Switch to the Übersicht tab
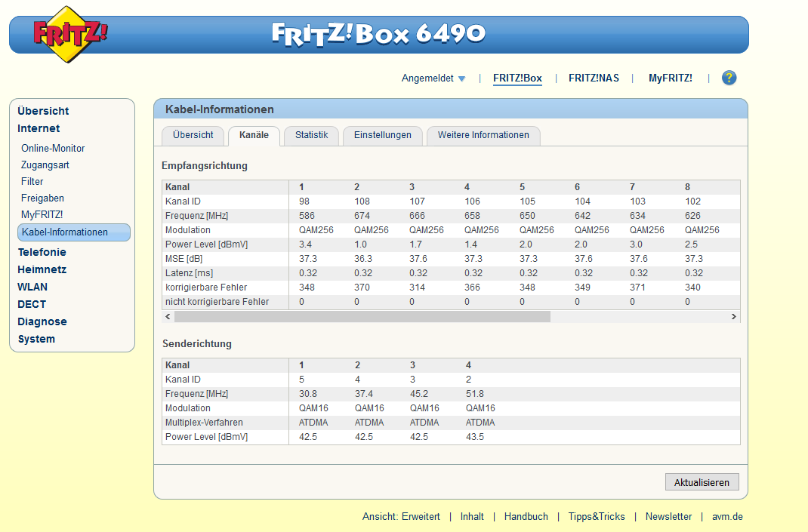The width and height of the screenshot is (808, 532). [193, 135]
